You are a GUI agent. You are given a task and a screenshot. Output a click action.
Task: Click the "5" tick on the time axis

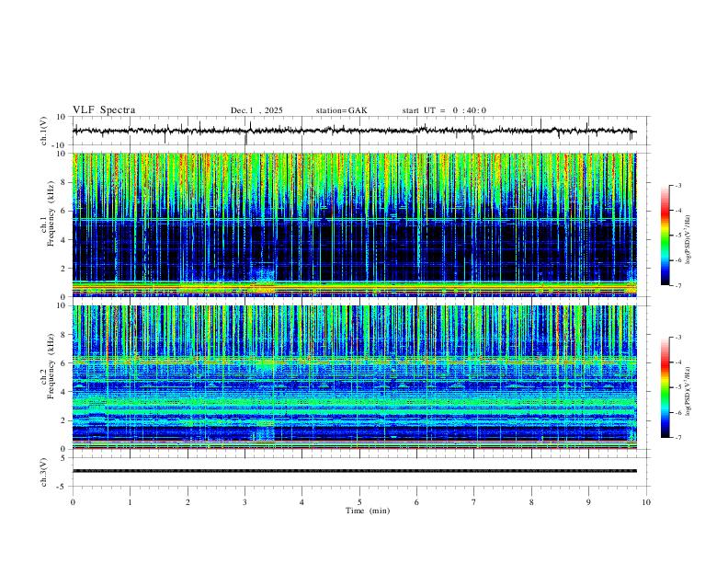(359, 502)
